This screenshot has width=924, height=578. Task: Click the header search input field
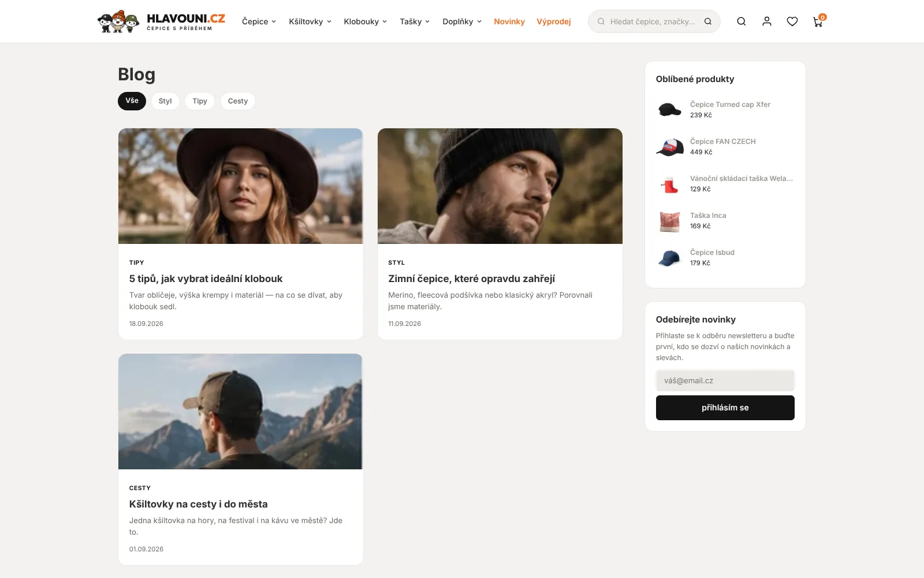tap(653, 21)
